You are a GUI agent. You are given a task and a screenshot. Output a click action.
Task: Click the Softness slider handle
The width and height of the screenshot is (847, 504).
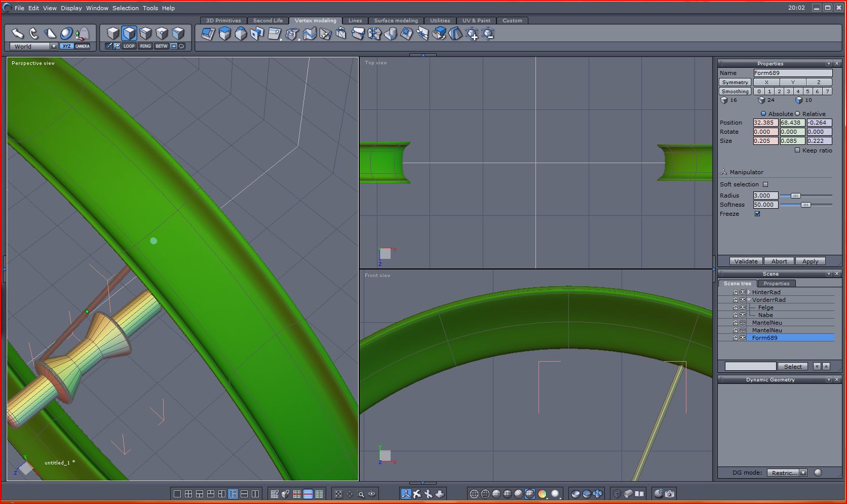(x=805, y=205)
